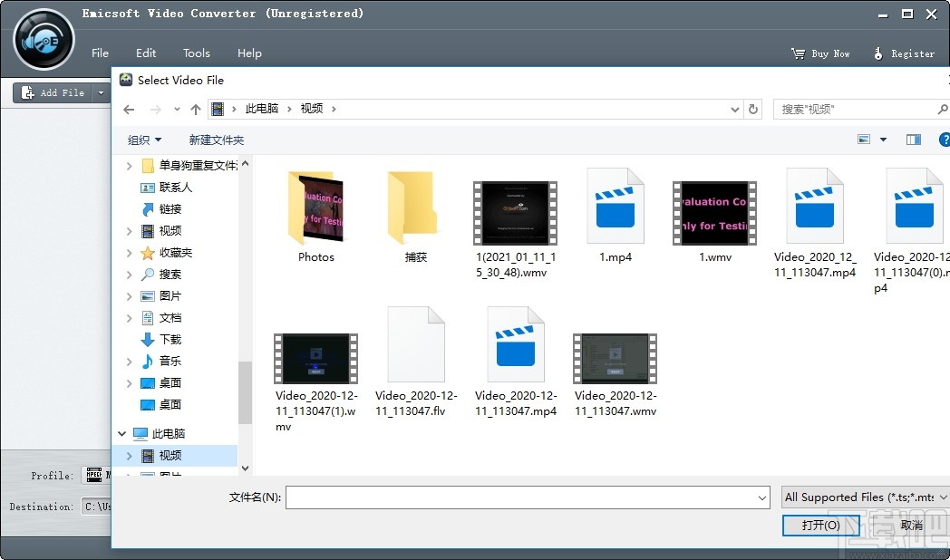Open the Add File tool
The height and width of the screenshot is (560, 950).
tap(54, 92)
